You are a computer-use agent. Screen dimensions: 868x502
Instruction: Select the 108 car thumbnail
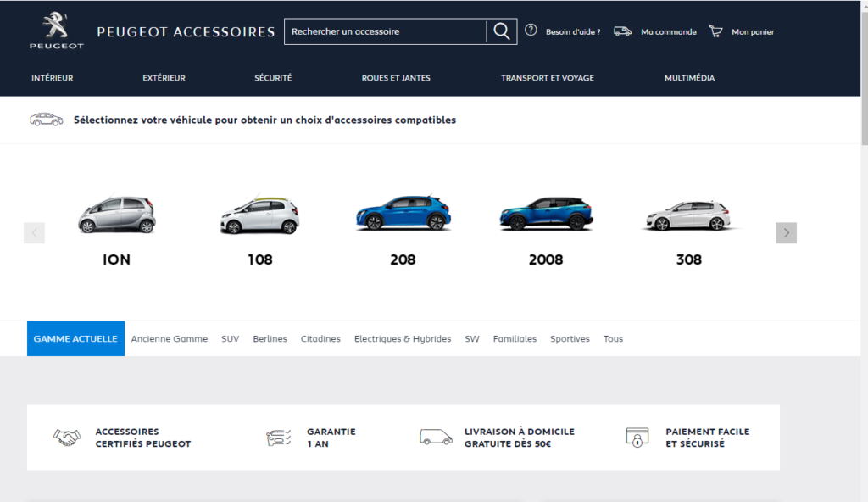click(x=259, y=215)
